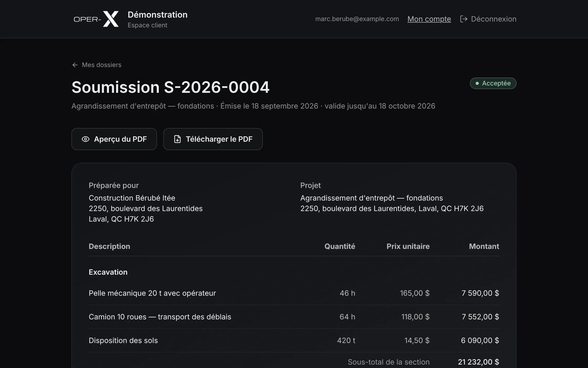Viewport: 588px width, 368px height.
Task: Click the 118,00 $ unit price
Action: pos(416,317)
